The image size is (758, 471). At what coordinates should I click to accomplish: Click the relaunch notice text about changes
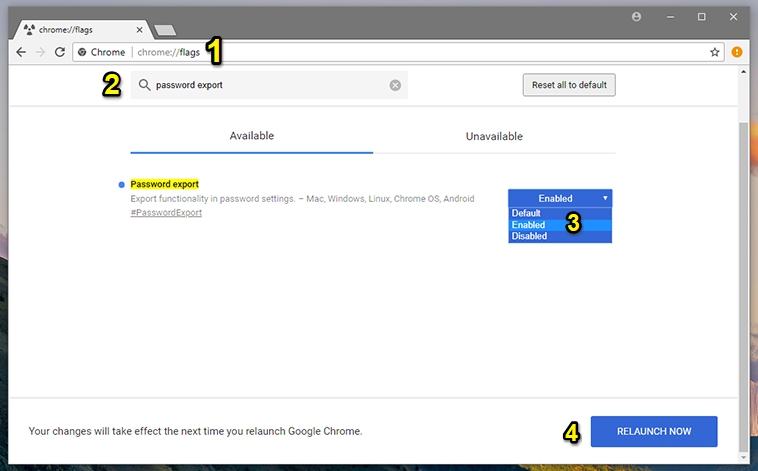(x=195, y=431)
